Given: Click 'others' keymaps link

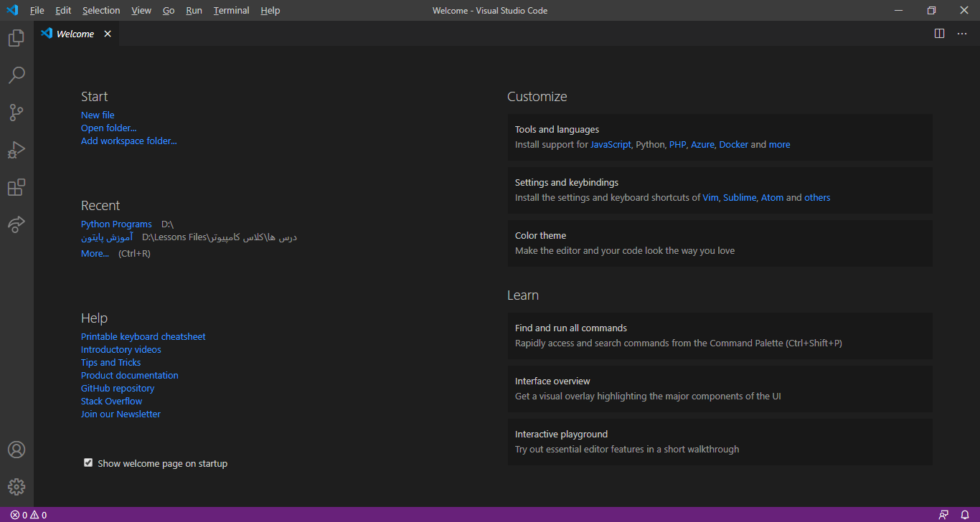Looking at the screenshot, I should [x=817, y=197].
